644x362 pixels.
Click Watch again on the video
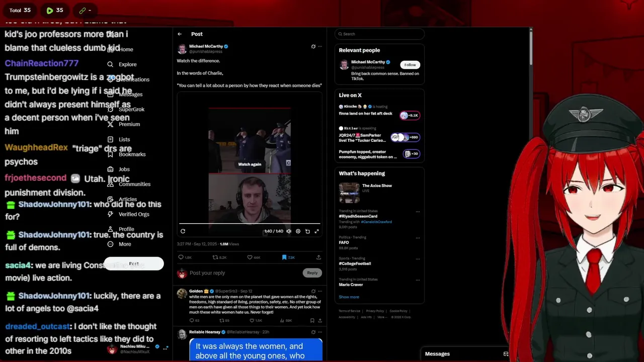[x=250, y=164]
